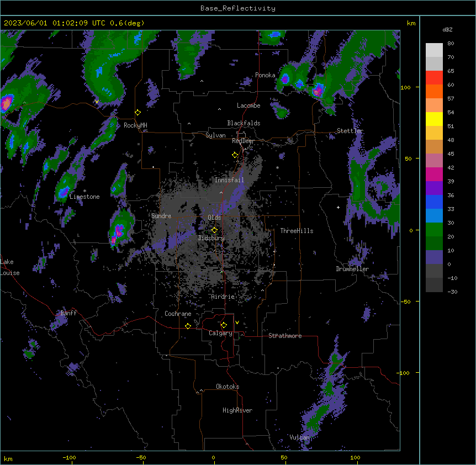Click the Calgary city label
Screen dimensions: 476x465
coord(220,333)
